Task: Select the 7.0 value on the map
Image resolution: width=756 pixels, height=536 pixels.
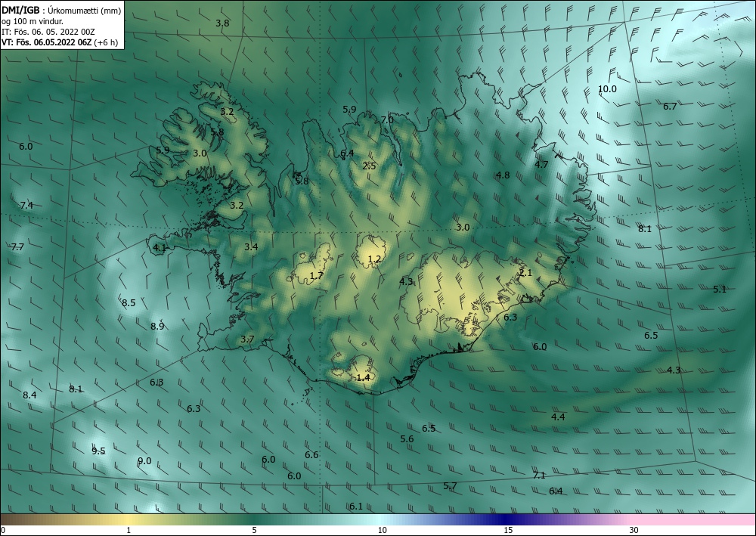Action: tap(387, 120)
